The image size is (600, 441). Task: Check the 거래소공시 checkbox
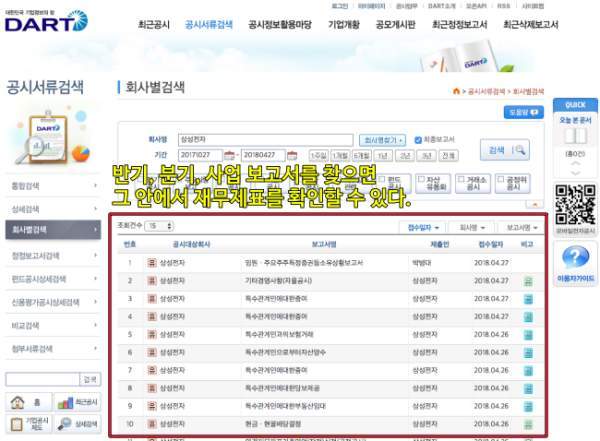coord(461,179)
